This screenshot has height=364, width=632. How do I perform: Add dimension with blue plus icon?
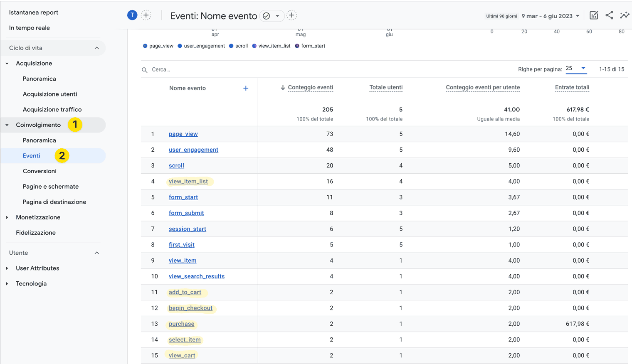pyautogui.click(x=246, y=88)
